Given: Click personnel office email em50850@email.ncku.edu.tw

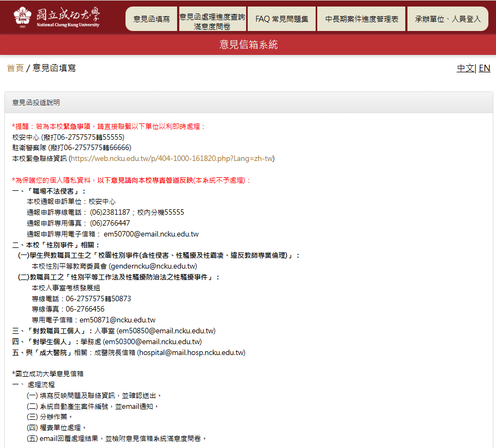Looking at the screenshot, I should (166, 331).
